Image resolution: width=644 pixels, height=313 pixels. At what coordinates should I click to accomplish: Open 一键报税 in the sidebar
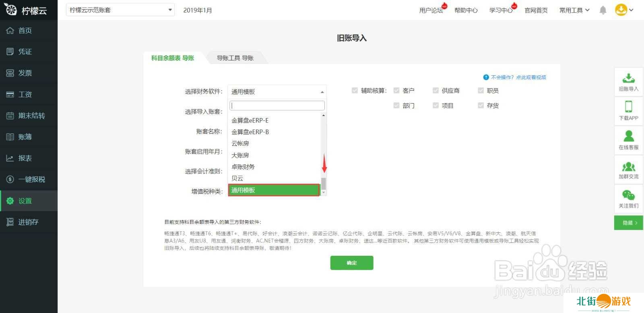click(31, 179)
